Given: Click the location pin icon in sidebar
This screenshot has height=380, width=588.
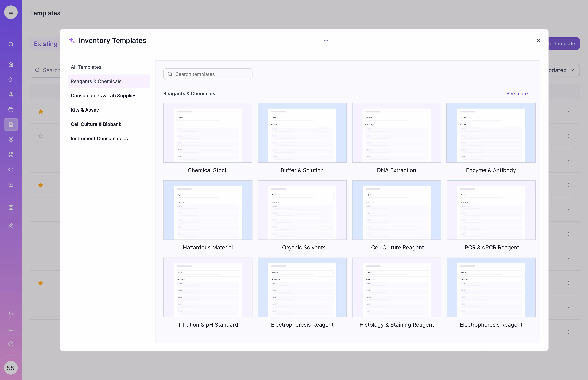Looking at the screenshot, I should pos(11,139).
